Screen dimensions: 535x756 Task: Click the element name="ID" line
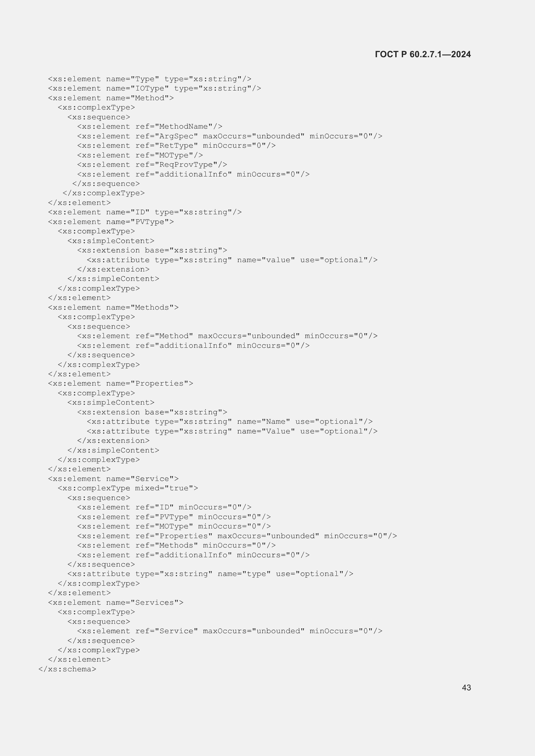click(x=145, y=212)
